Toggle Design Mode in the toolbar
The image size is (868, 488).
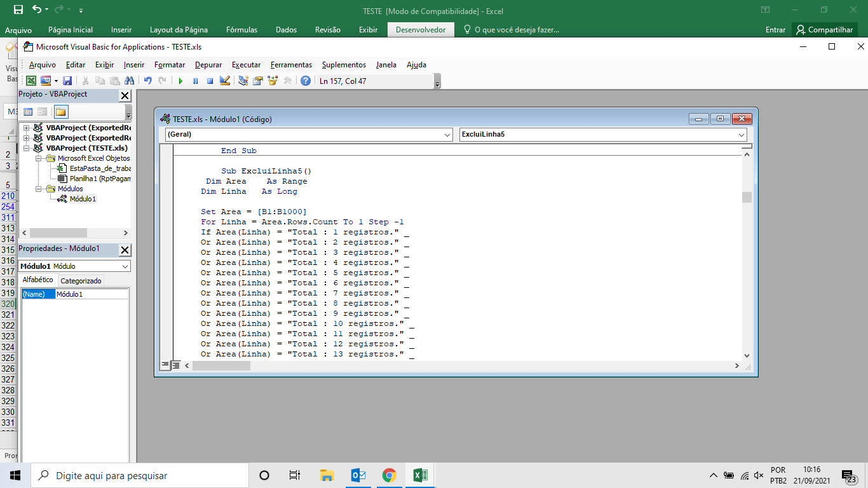point(224,81)
